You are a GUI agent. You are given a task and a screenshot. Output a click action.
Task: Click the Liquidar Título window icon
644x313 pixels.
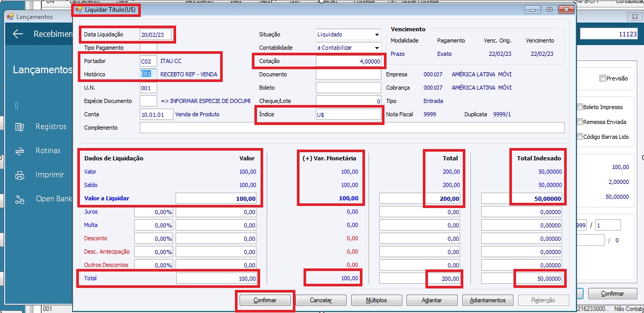click(x=78, y=9)
